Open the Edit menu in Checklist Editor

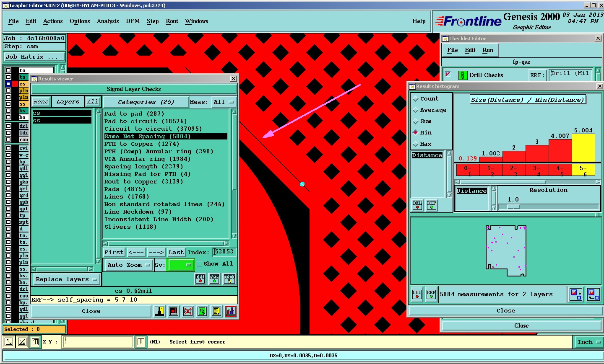[470, 50]
